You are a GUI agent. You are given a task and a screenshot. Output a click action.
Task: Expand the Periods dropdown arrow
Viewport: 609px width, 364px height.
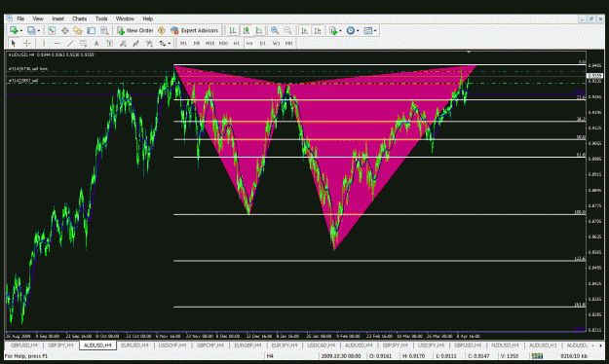point(358,30)
